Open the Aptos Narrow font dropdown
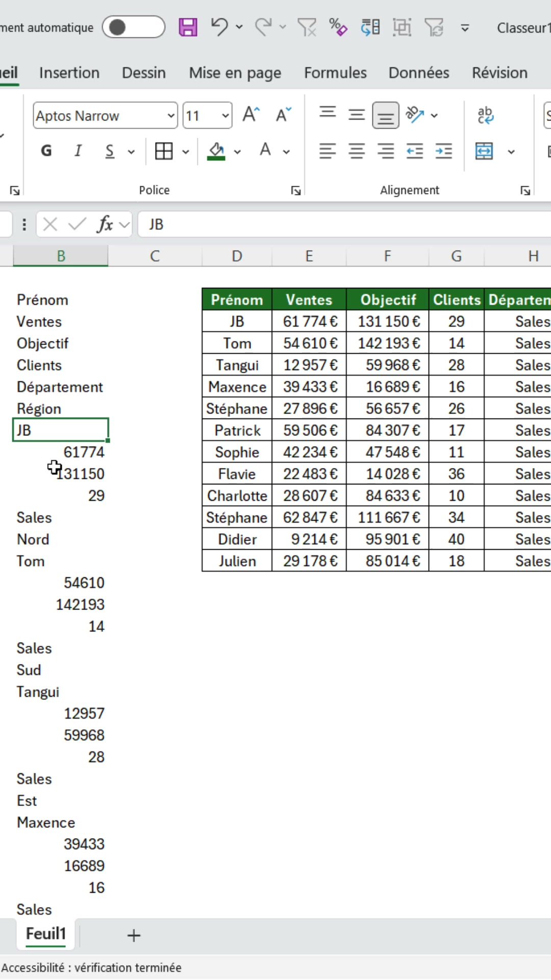551x980 pixels. tap(171, 116)
